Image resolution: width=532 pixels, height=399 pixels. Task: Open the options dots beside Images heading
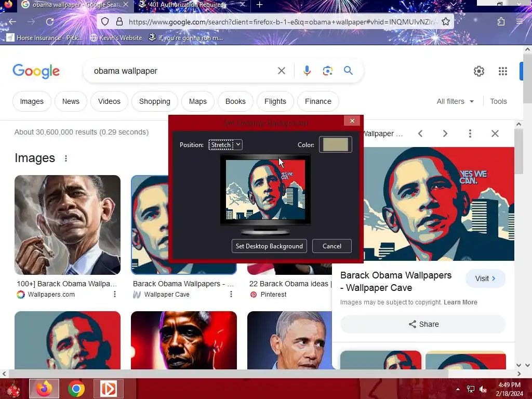click(x=66, y=158)
